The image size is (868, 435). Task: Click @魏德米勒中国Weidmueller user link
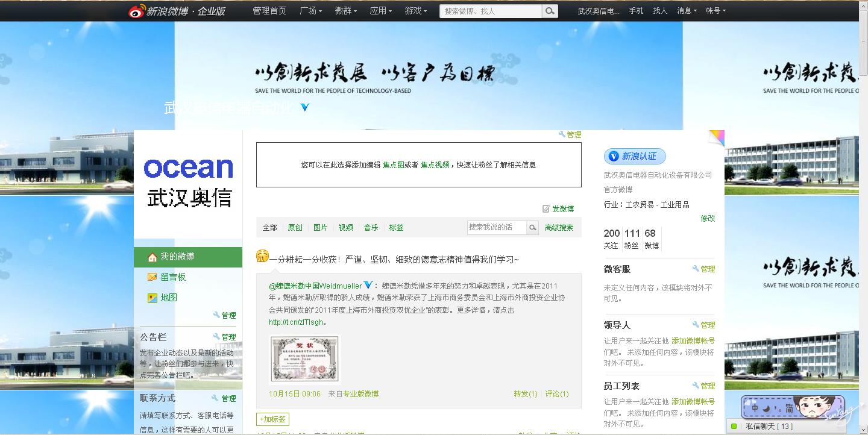click(x=315, y=286)
